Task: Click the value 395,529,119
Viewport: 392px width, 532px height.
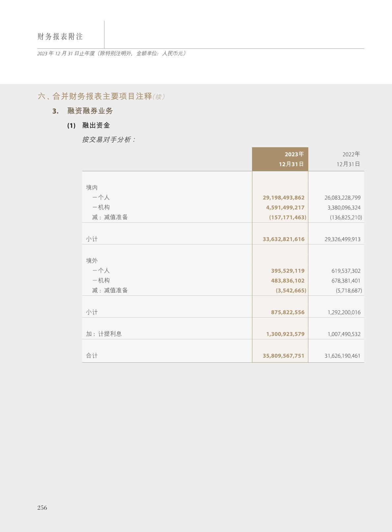Action: point(288,271)
